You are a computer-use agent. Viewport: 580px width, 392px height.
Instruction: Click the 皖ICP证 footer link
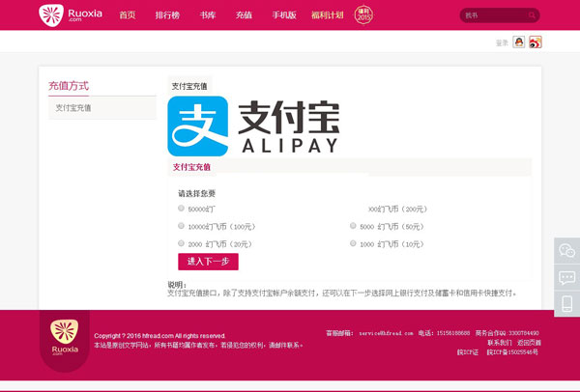pyautogui.click(x=468, y=352)
